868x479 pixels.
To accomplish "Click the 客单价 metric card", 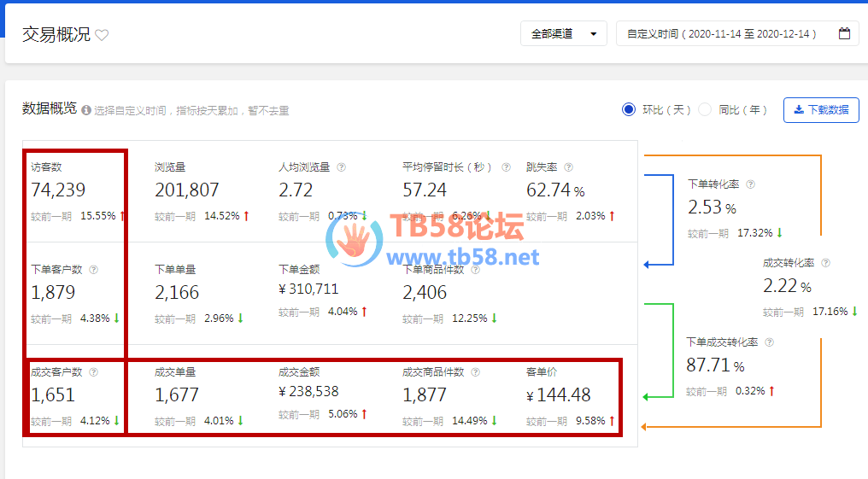I will click(571, 395).
